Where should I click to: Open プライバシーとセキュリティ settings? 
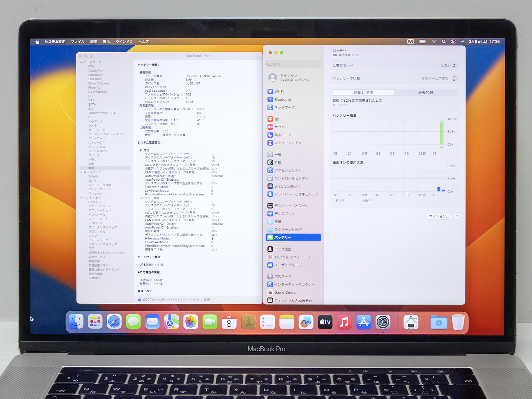pos(293,194)
